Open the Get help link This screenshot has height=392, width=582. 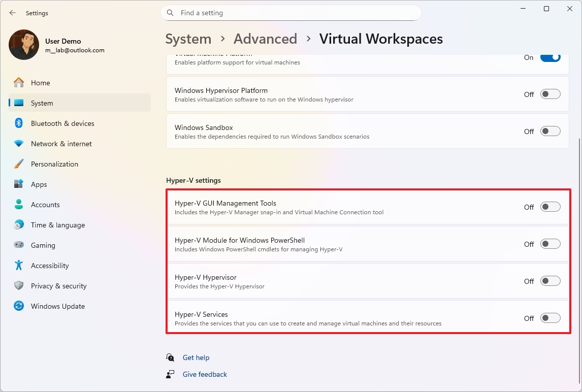[x=196, y=357]
